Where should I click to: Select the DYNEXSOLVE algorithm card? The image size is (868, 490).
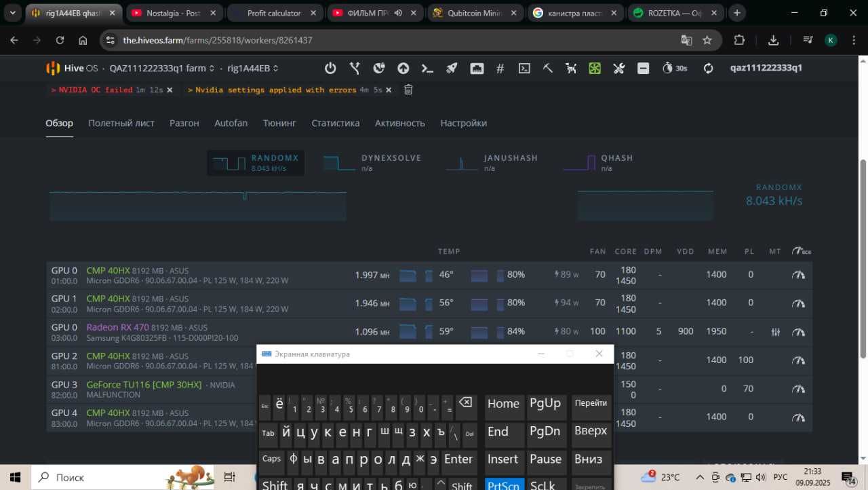pyautogui.click(x=372, y=163)
